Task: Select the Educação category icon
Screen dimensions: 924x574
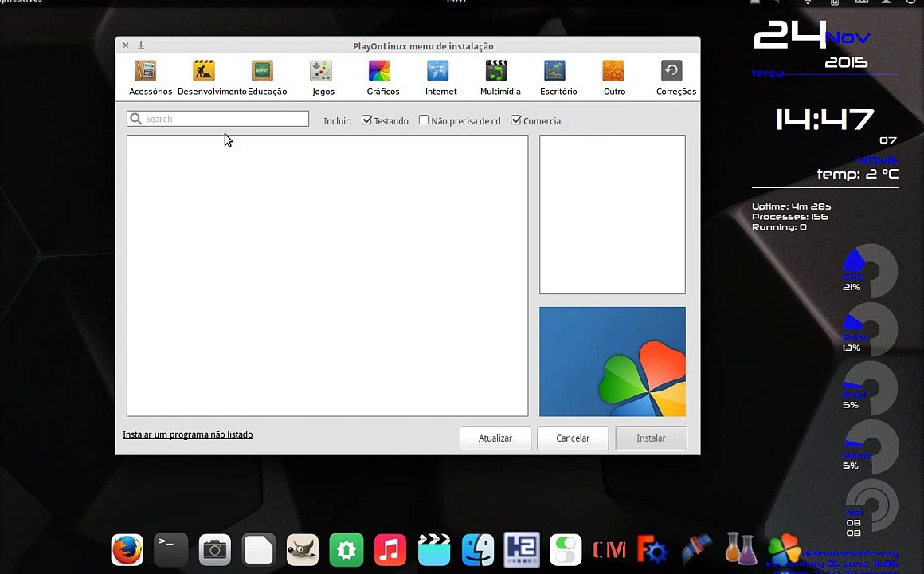Action: point(262,72)
